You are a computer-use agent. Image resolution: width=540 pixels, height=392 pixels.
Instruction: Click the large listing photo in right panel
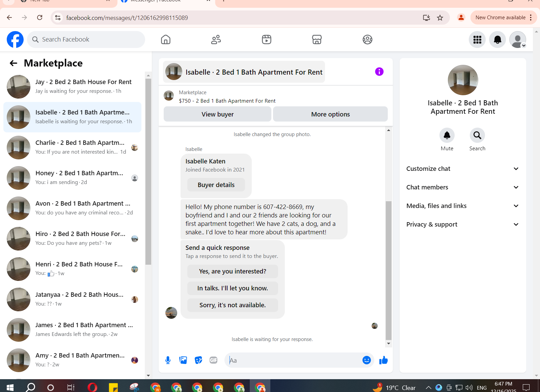pyautogui.click(x=463, y=80)
